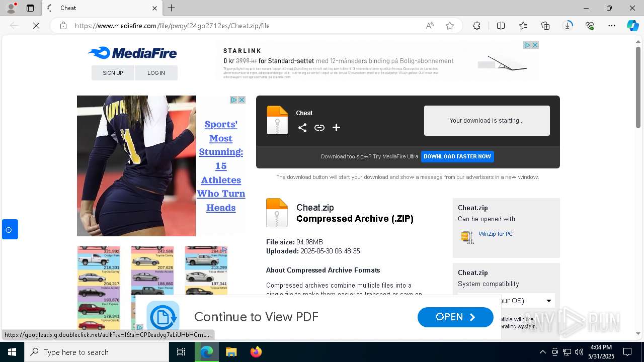
Task: Open Browser essentials icon
Action: pyautogui.click(x=590, y=26)
